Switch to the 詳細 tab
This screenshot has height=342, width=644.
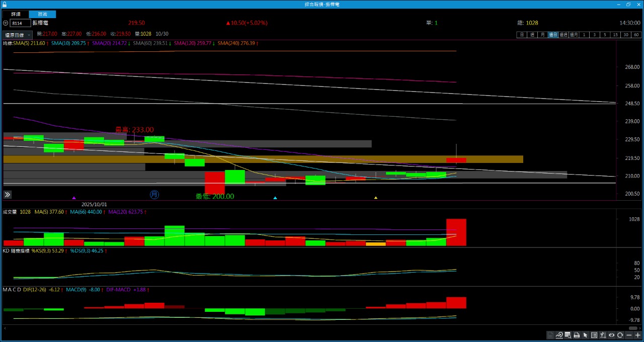click(x=16, y=15)
